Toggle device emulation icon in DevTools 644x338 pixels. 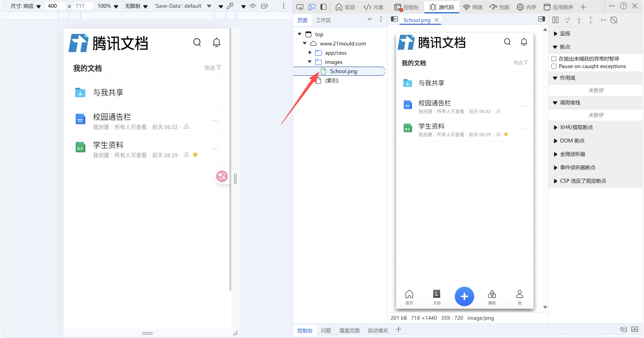click(311, 7)
